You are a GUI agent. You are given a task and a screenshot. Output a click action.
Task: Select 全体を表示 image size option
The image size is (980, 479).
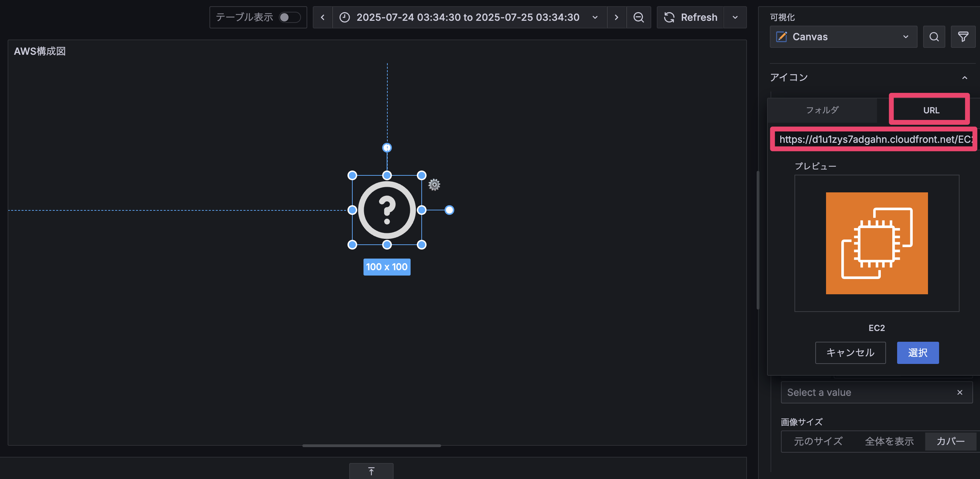(x=889, y=441)
